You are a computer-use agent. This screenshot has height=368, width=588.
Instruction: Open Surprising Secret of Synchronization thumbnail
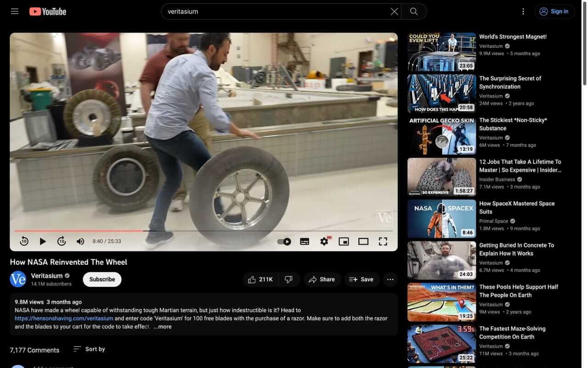click(x=441, y=93)
